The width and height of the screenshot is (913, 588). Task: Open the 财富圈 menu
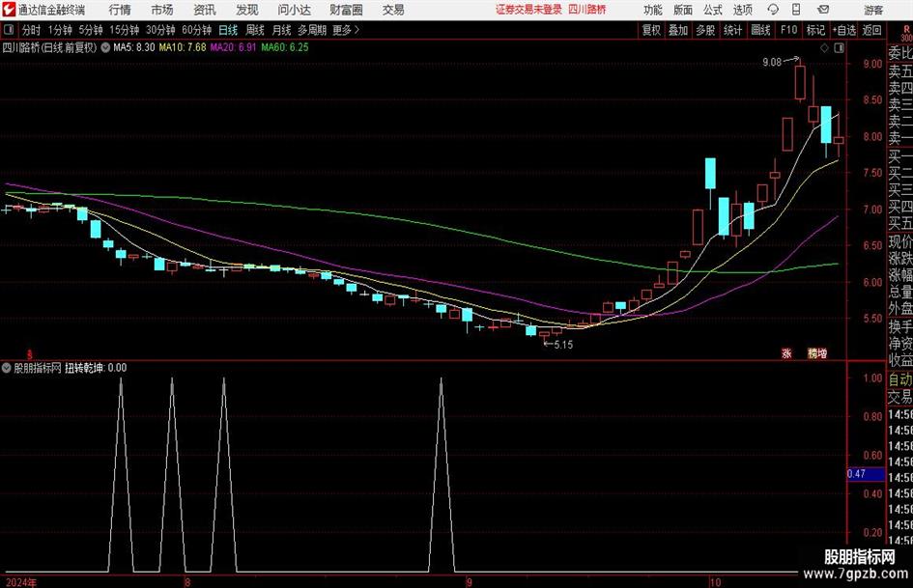point(346,10)
